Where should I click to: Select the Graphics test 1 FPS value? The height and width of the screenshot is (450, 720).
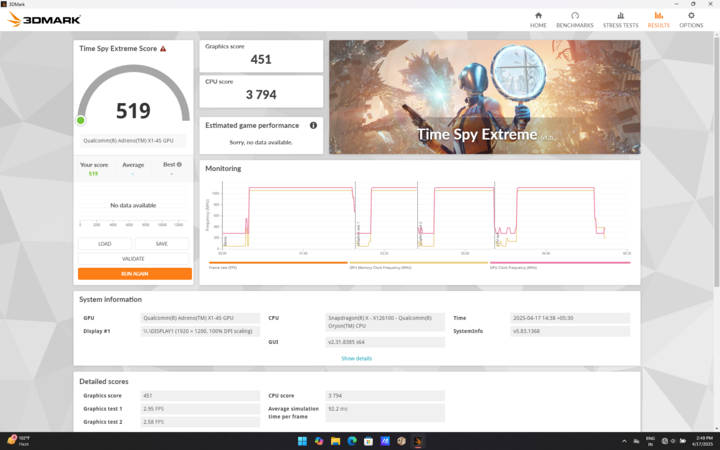(x=200, y=409)
